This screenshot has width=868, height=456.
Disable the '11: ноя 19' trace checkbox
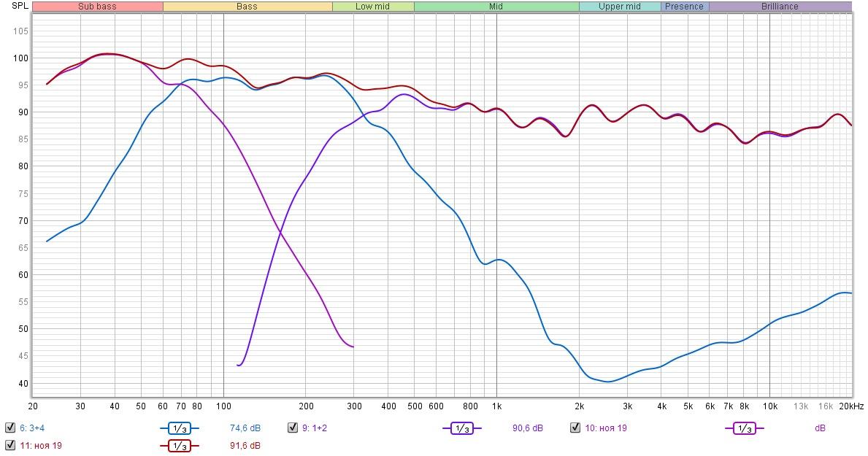point(10,445)
